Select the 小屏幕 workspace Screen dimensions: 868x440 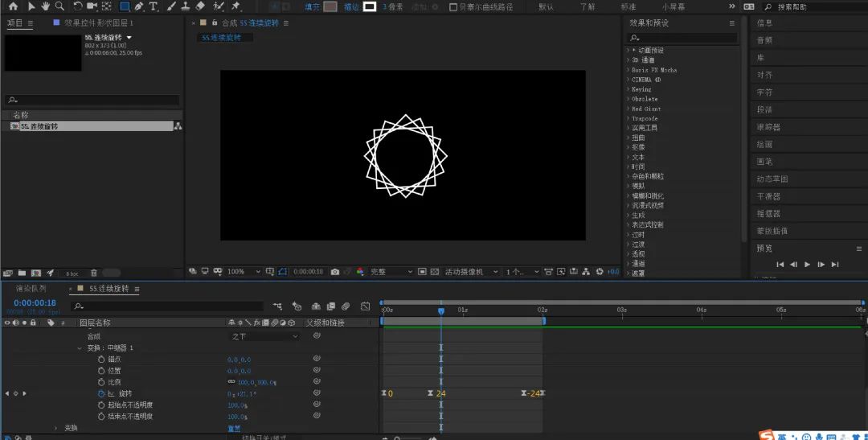coord(674,7)
